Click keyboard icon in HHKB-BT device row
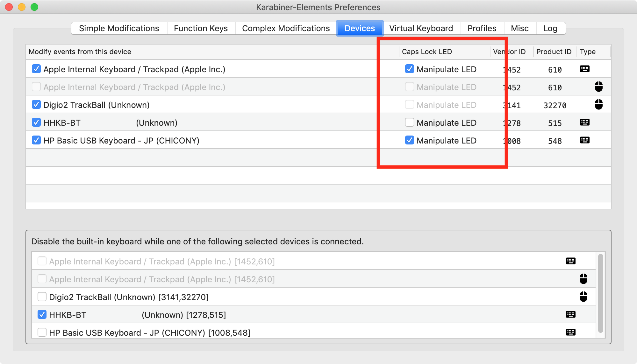 click(x=584, y=122)
